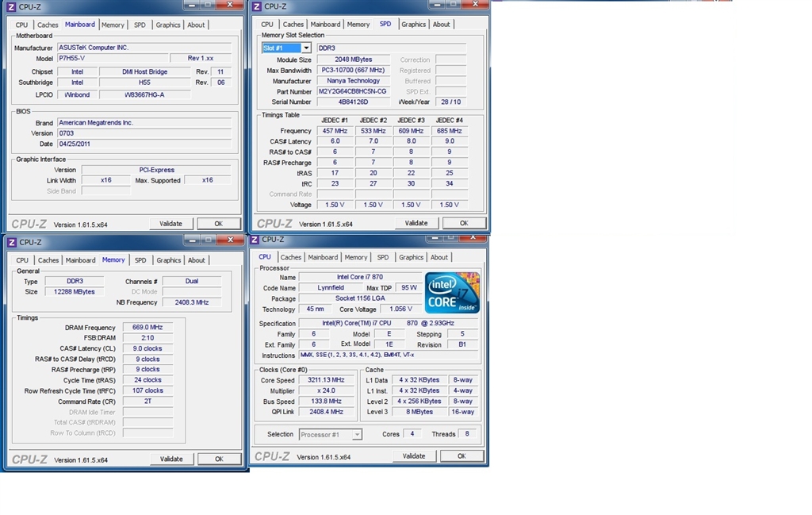Go to Memory tab in the CPU window

(x=356, y=257)
